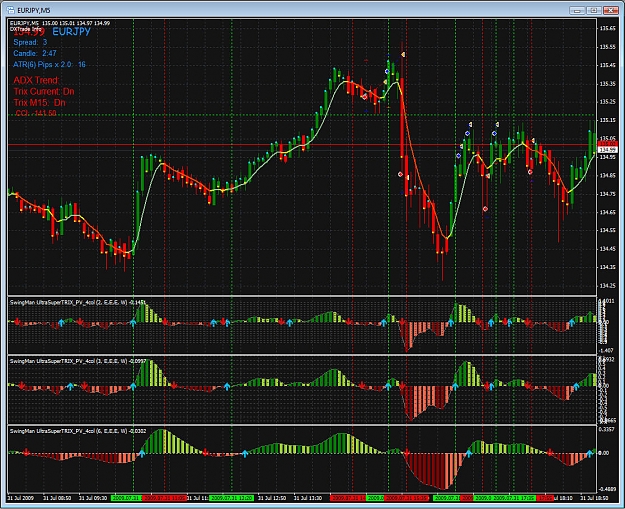Minimize the EURJPY,M5 chart window

pos(577,10)
